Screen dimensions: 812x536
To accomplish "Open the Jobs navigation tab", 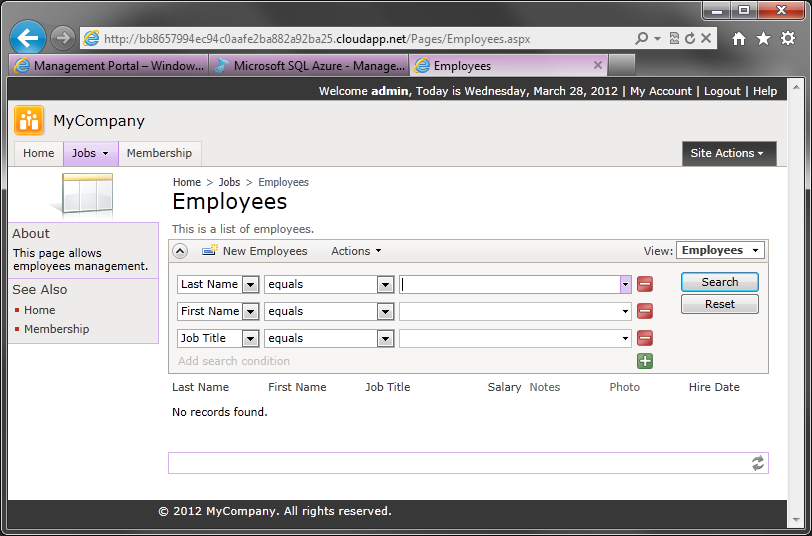I will tap(90, 153).
